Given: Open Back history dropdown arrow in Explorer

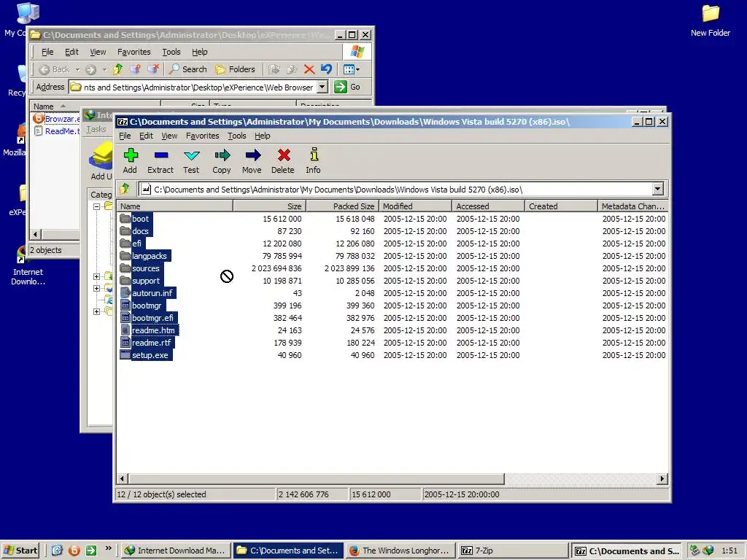Looking at the screenshot, I should pos(77,69).
